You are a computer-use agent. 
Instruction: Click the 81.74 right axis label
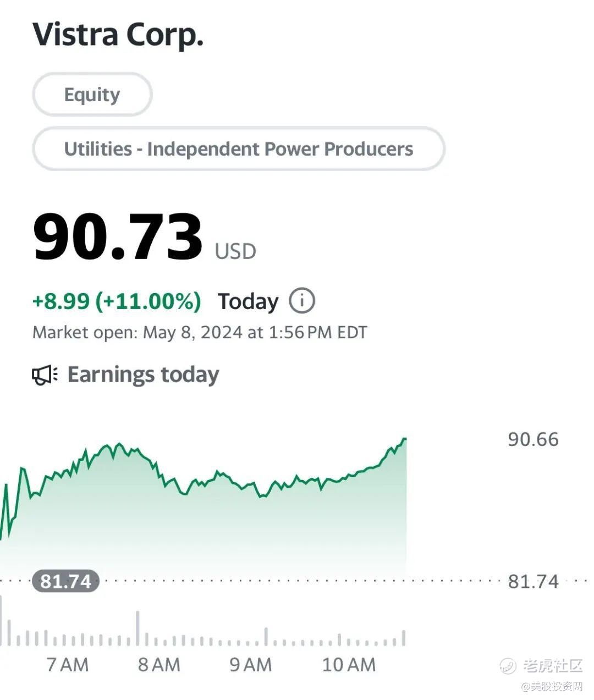click(x=533, y=581)
